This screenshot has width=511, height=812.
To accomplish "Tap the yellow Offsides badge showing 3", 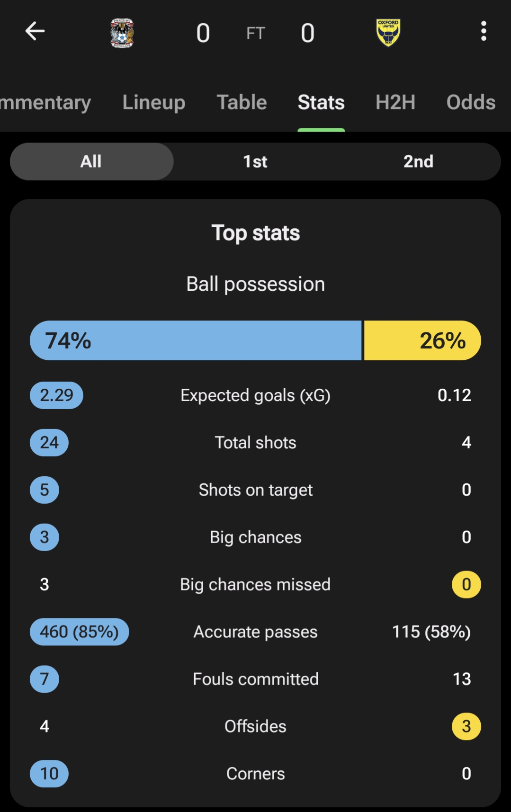I will (x=466, y=726).
